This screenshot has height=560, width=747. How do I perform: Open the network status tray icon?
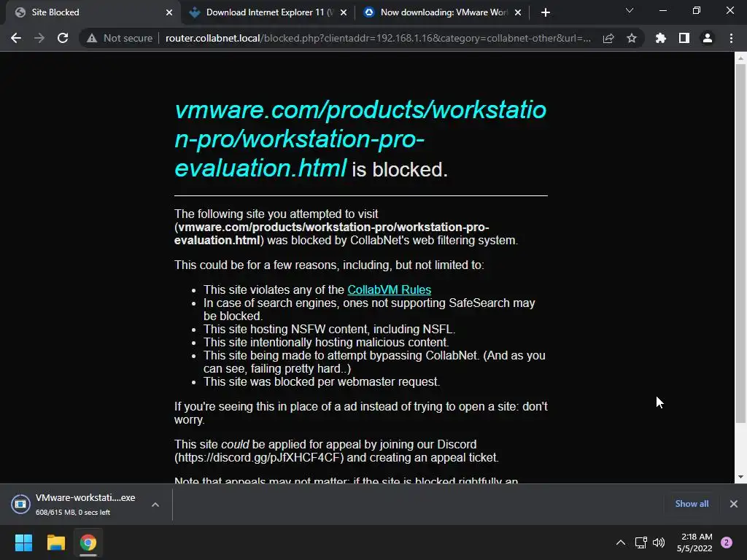tap(640, 542)
